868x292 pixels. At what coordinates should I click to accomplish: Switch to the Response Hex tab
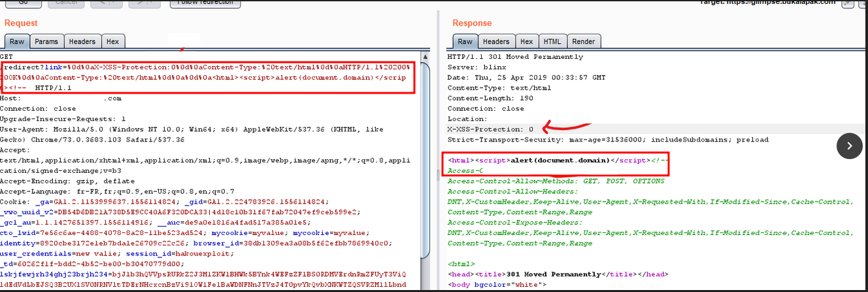coord(526,41)
